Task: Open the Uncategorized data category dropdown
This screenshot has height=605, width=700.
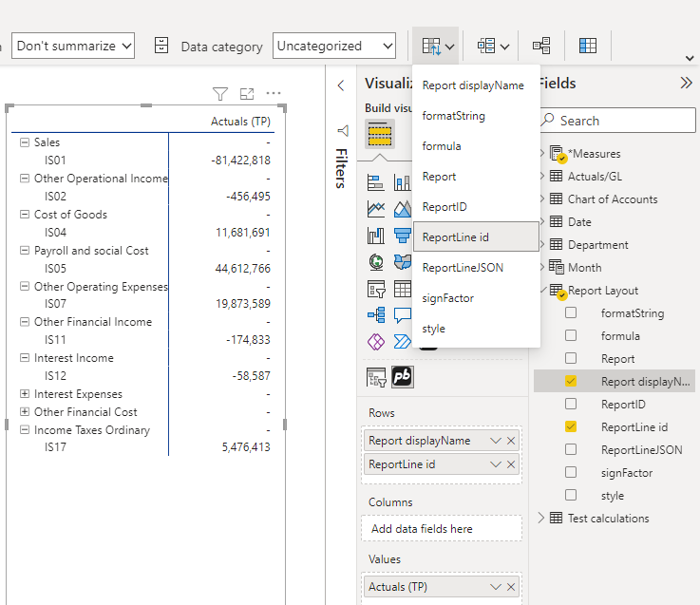Action: coord(334,46)
